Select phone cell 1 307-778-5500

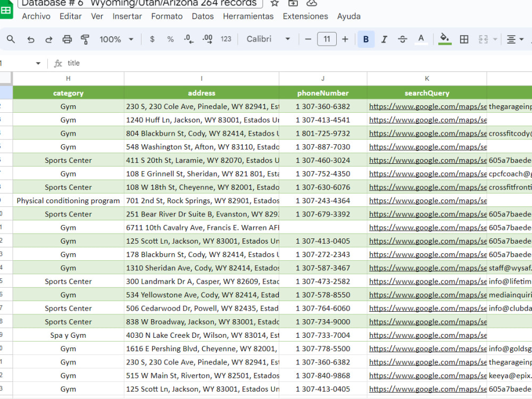[323, 349]
